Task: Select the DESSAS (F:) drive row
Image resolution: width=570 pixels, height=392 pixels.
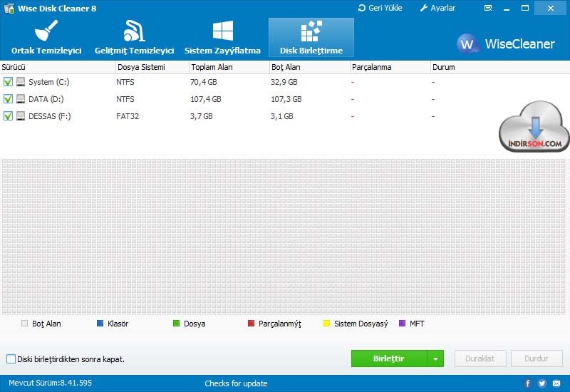Action: [x=285, y=116]
